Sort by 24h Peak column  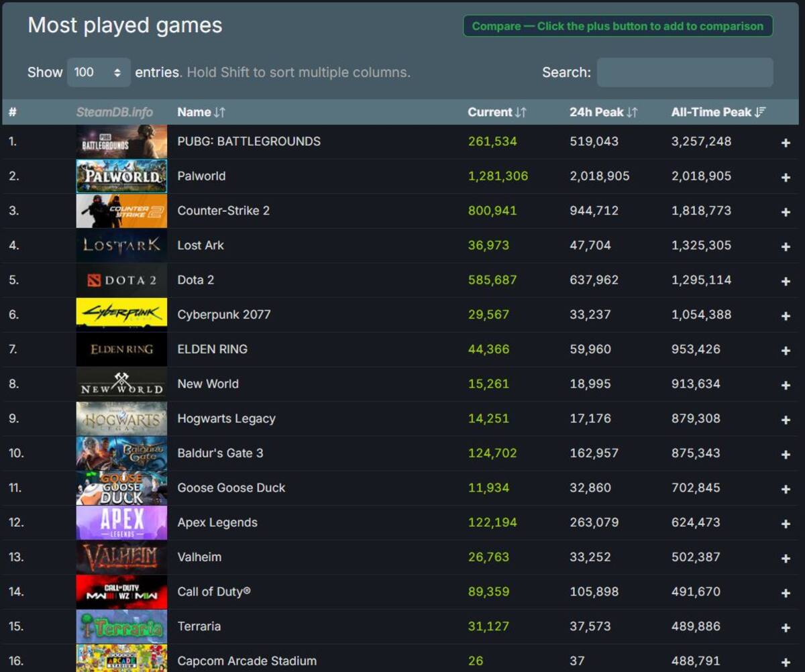pos(604,112)
